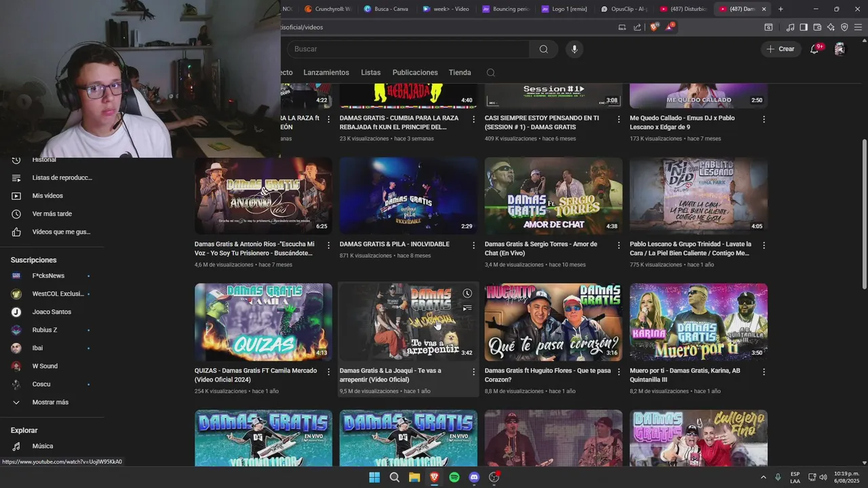Switch to the Crunchyroll browser tab
Image resolution: width=868 pixels, height=488 pixels.
pyautogui.click(x=328, y=9)
